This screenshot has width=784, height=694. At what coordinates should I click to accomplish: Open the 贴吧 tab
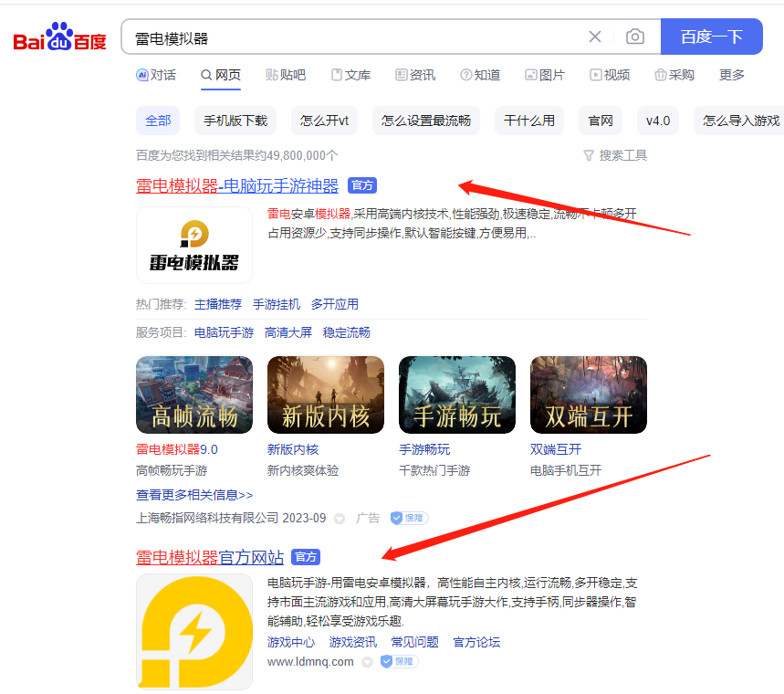click(x=286, y=75)
